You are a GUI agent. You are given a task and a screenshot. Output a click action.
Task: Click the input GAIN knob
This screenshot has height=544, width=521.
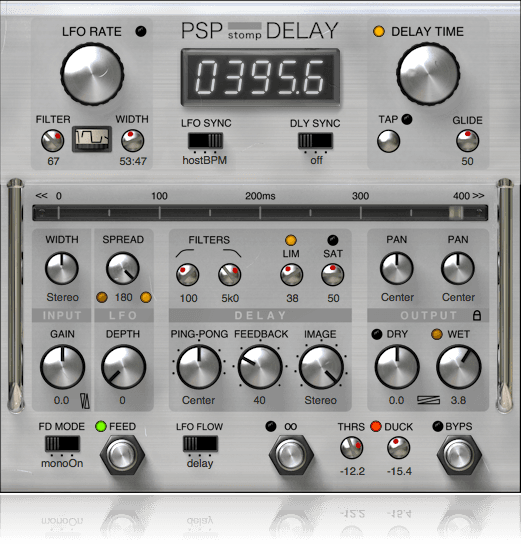coord(62,367)
